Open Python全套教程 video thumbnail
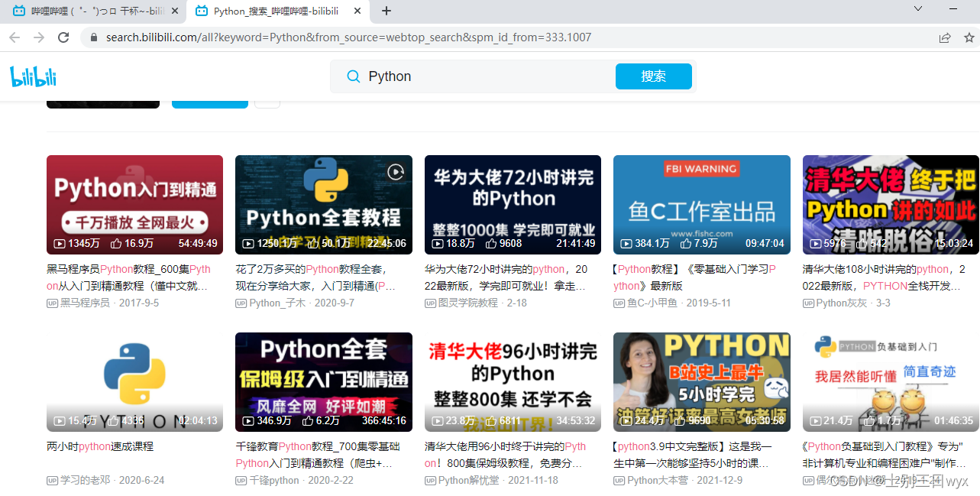 coord(324,205)
